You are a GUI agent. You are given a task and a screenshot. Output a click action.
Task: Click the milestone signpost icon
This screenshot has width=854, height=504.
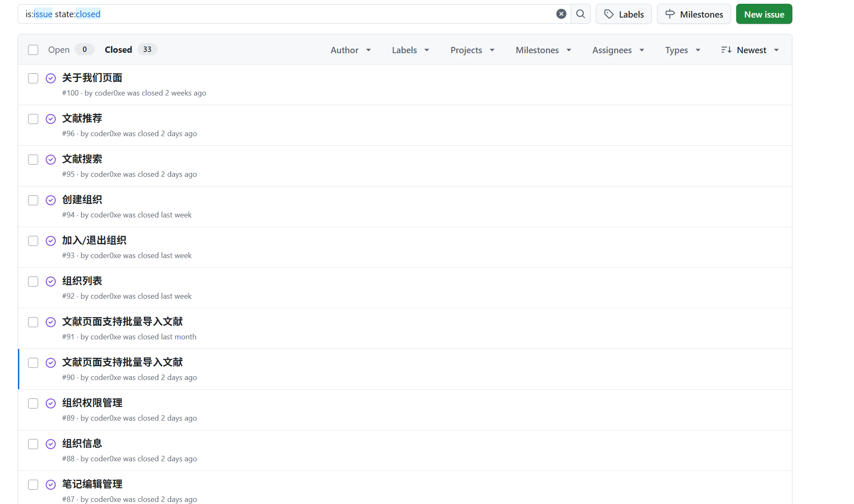coord(670,14)
